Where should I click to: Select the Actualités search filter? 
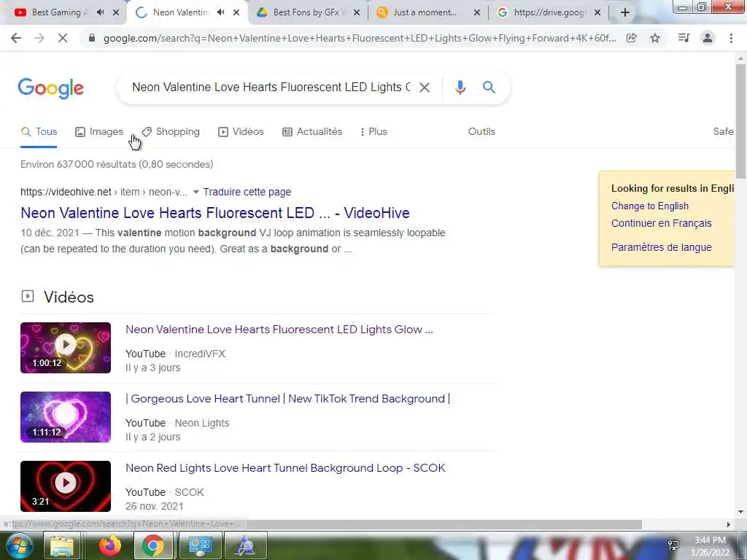point(312,132)
